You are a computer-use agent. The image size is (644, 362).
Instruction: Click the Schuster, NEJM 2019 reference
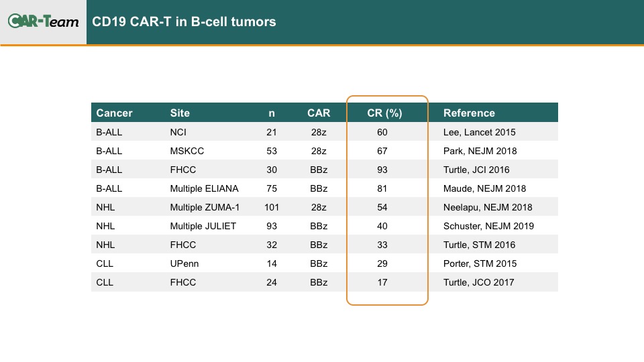pyautogui.click(x=489, y=226)
